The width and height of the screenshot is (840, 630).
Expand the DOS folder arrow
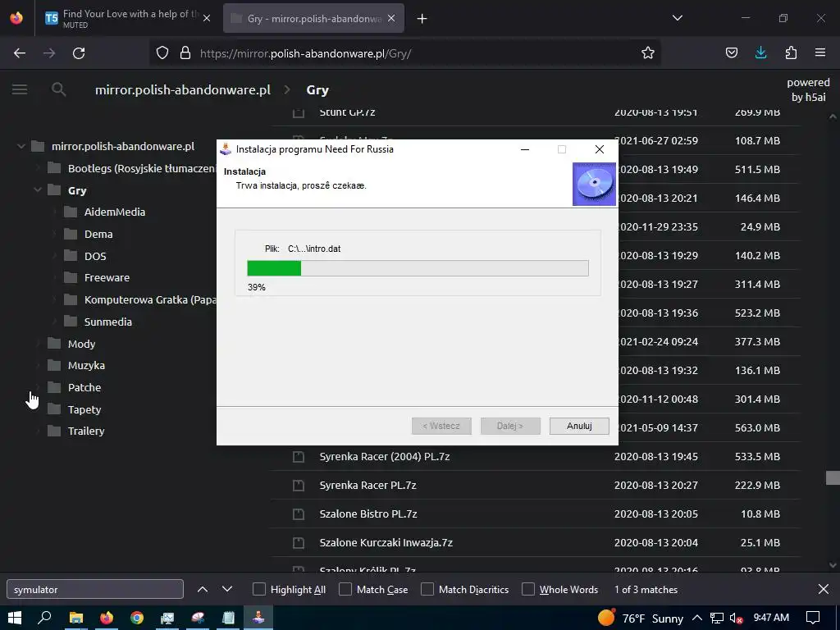tap(54, 256)
